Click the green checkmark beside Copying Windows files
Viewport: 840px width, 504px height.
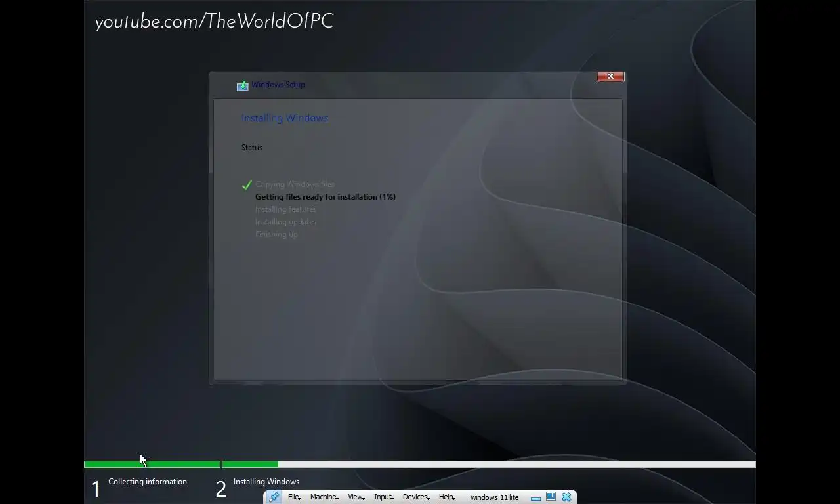click(x=247, y=185)
